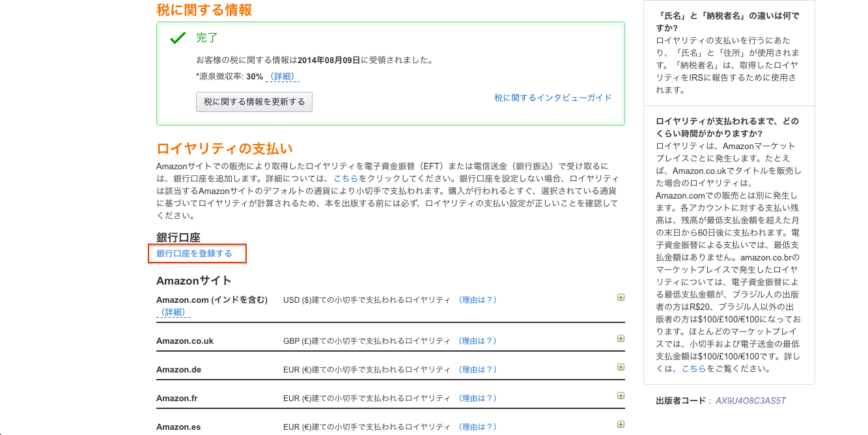The height and width of the screenshot is (435, 868).
Task: Open 詳細 link under Amazon.com (インドを含む)
Action: (x=173, y=312)
